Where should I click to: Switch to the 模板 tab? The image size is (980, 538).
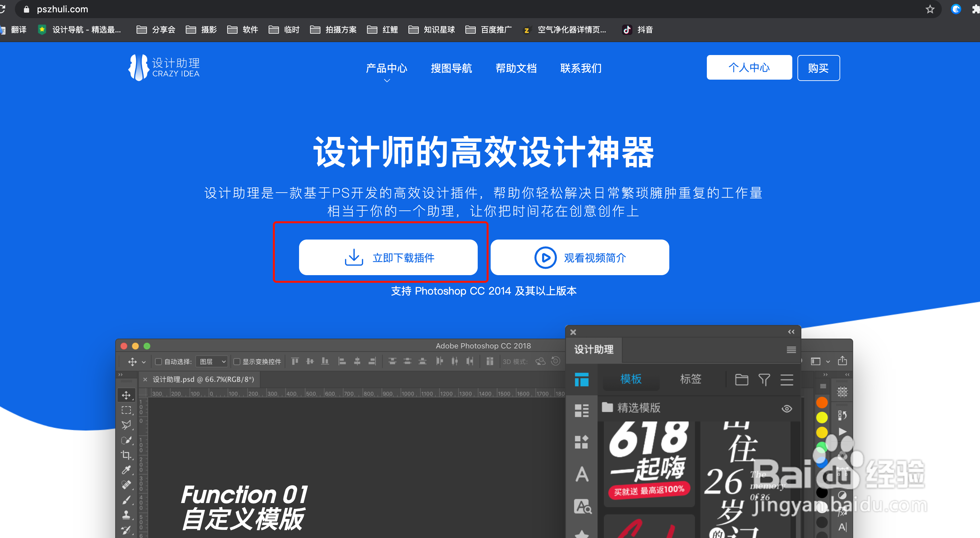631,379
